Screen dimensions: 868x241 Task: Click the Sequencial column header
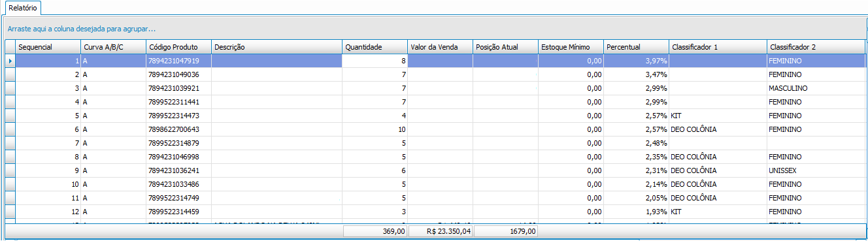tap(48, 47)
